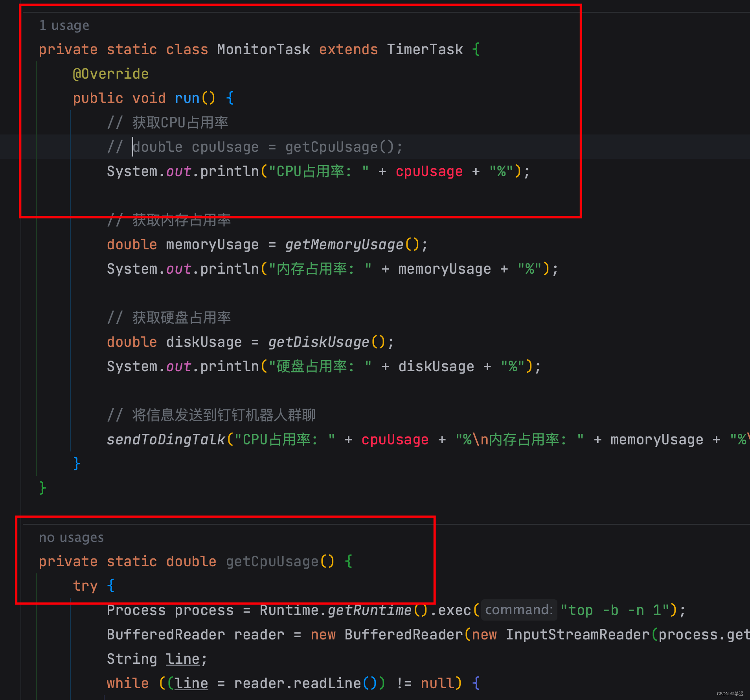Click the TimerTask superclass name
This screenshot has width=750, height=700.
click(x=425, y=50)
